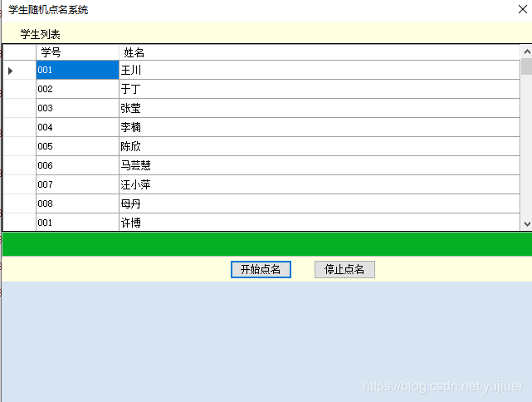The width and height of the screenshot is (532, 402).
Task: Click scrollbar up arrow in student list
Action: click(526, 51)
